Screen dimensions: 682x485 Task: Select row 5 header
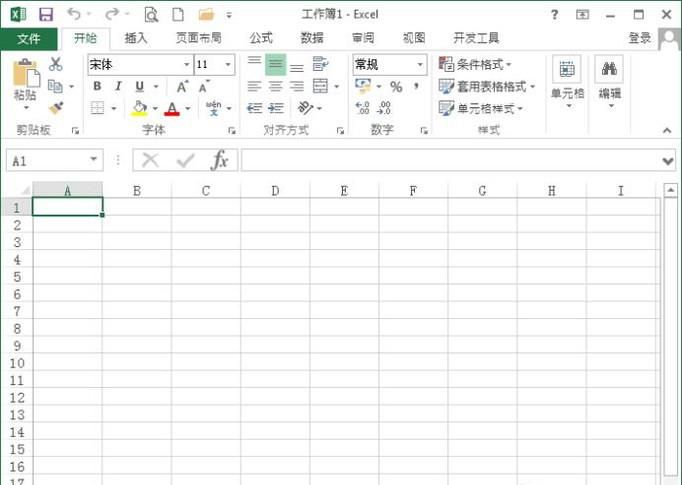tap(17, 277)
